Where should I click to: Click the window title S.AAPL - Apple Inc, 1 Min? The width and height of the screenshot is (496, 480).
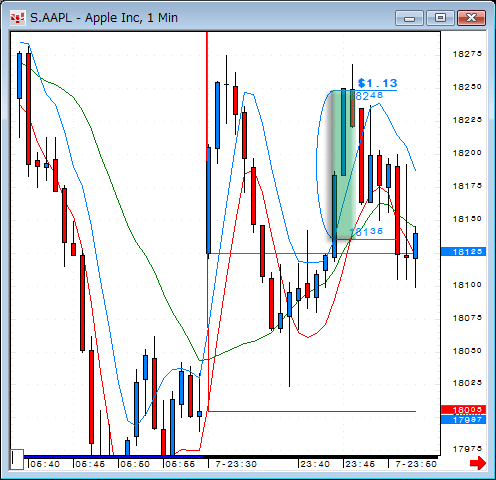tap(104, 18)
